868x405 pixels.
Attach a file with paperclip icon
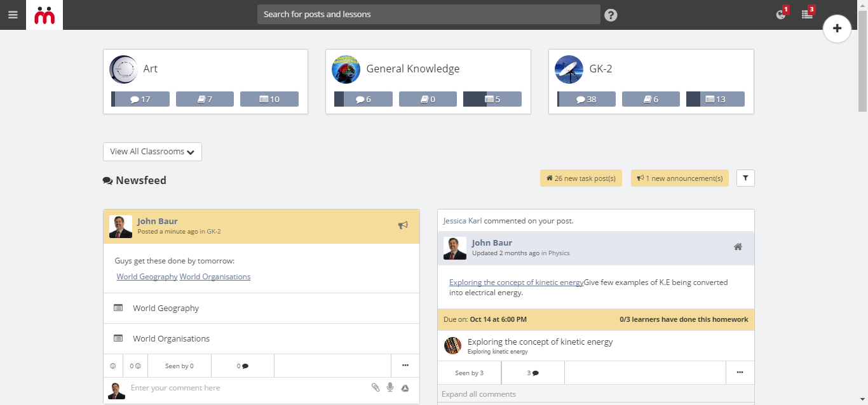pos(376,388)
